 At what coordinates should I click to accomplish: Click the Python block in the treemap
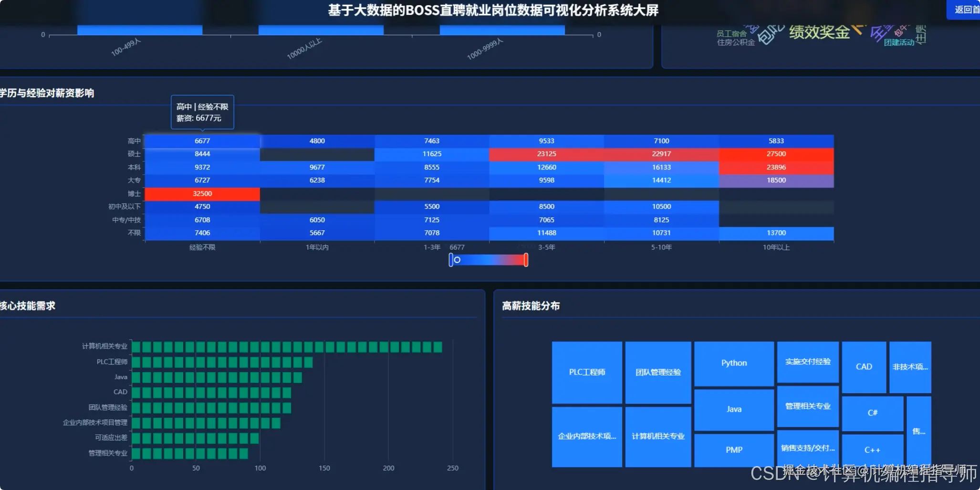click(x=734, y=363)
